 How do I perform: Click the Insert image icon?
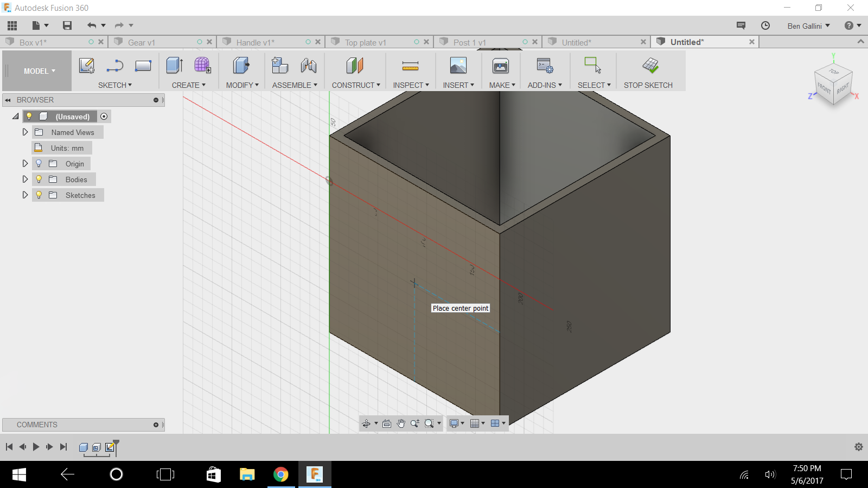coord(458,66)
